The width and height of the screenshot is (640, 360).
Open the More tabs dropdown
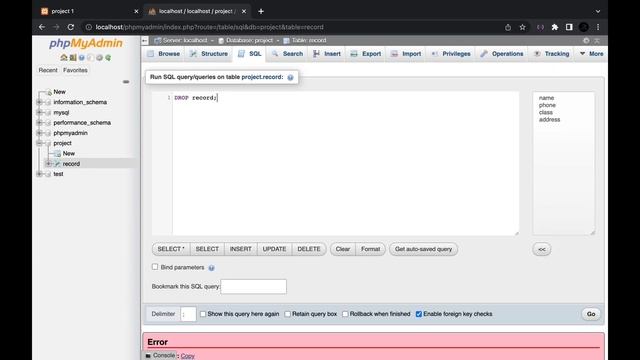(x=591, y=54)
